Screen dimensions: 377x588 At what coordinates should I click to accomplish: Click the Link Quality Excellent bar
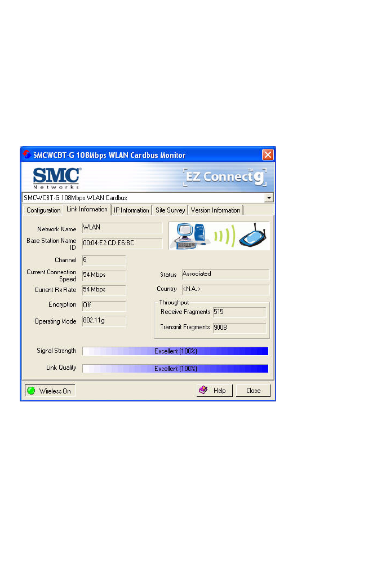coord(175,369)
